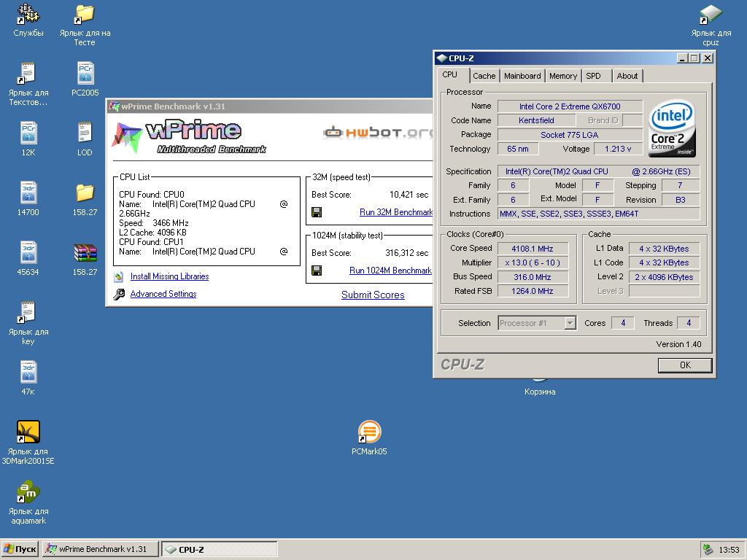This screenshot has height=560, width=747.
Task: Switch to the About tab
Action: (x=627, y=76)
